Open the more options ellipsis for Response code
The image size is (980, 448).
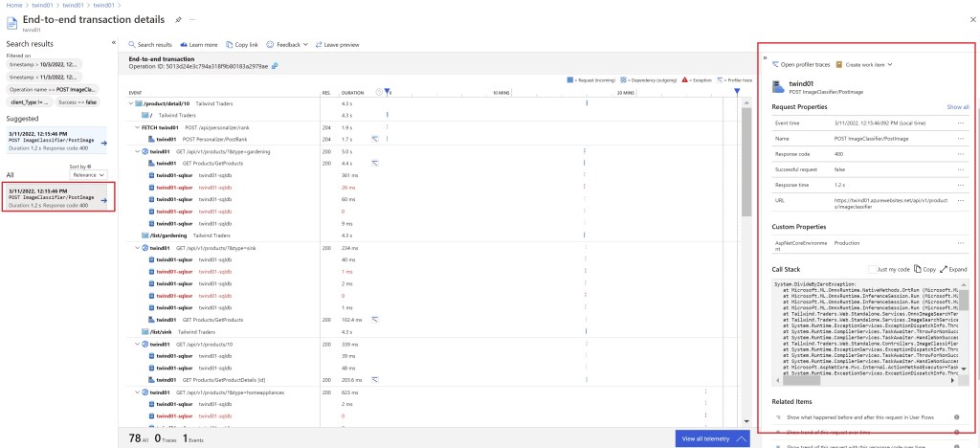[960, 153]
